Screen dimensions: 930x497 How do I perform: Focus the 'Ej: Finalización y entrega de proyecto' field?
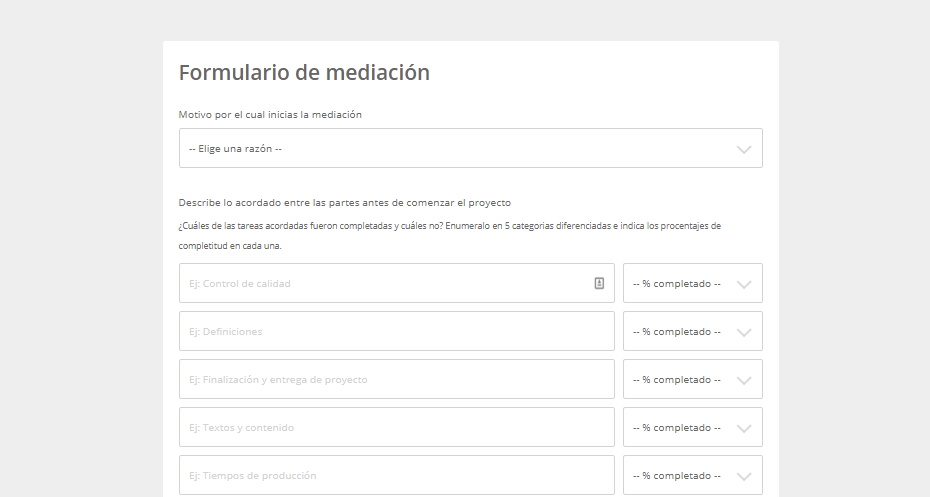click(x=397, y=380)
